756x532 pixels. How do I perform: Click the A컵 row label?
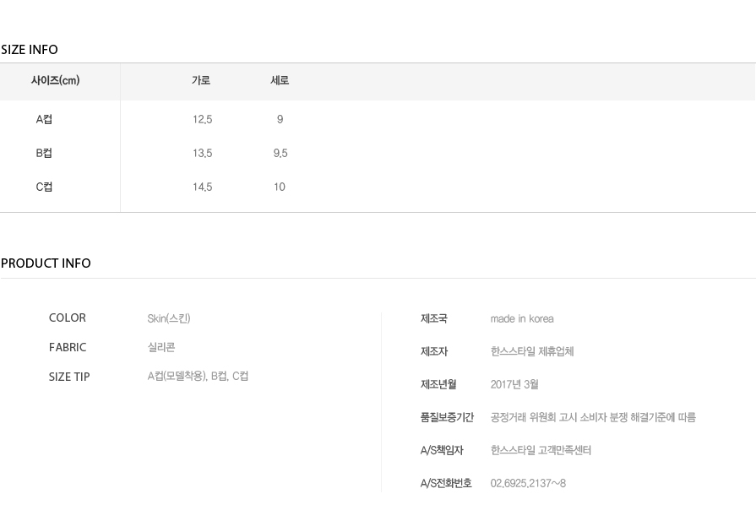pyautogui.click(x=44, y=119)
